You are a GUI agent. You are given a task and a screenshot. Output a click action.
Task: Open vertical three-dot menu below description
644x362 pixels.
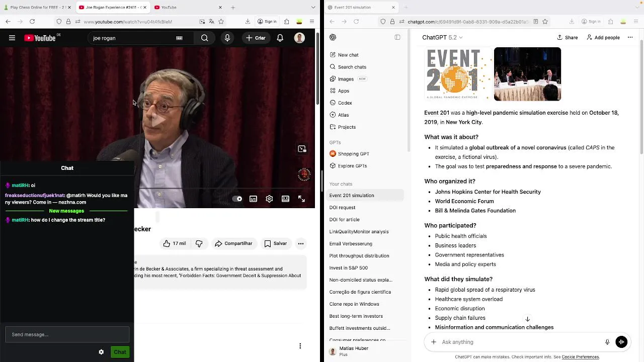pyautogui.click(x=300, y=346)
